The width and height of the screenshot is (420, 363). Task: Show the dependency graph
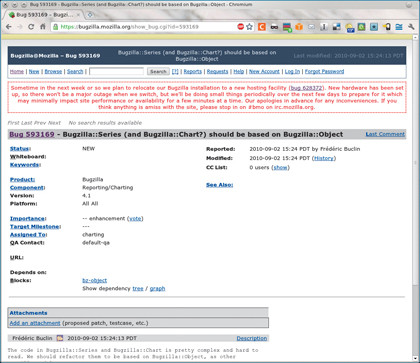click(x=157, y=288)
